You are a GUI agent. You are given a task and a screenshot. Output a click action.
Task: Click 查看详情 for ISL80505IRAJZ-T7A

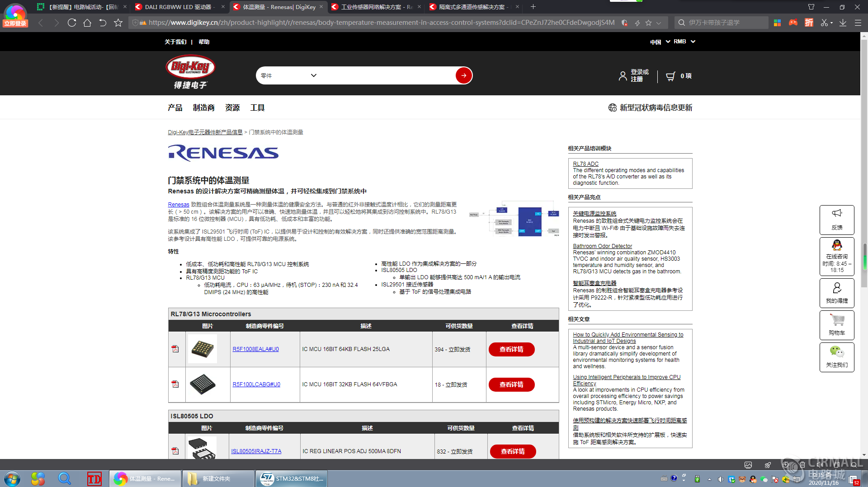pos(513,451)
